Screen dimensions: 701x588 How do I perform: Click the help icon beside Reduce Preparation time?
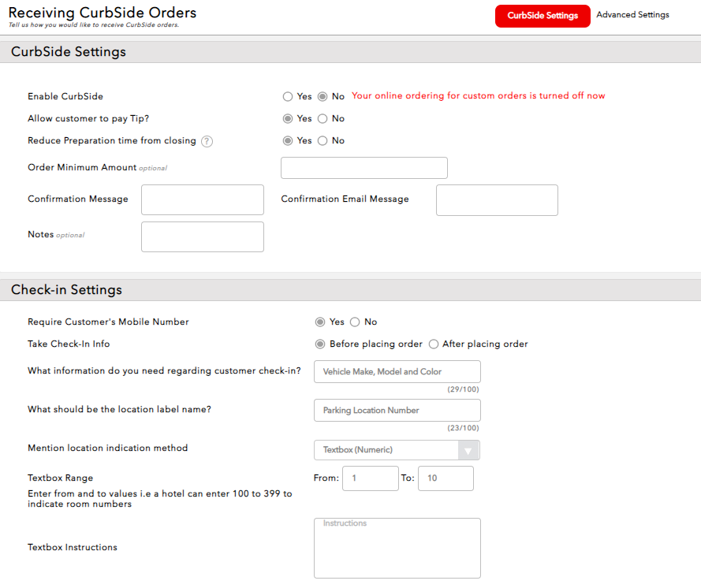(x=207, y=141)
